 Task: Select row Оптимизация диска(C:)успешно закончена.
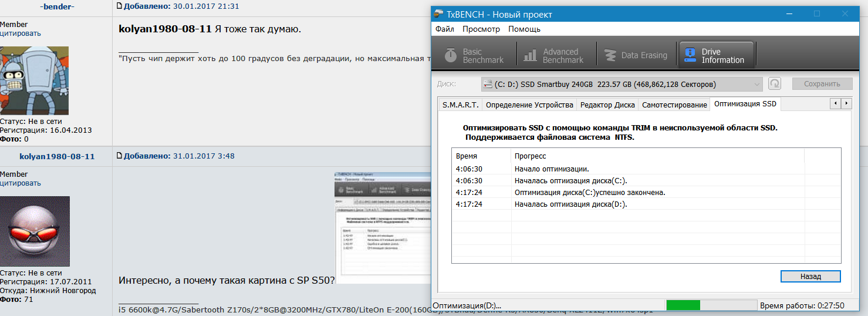point(646,193)
